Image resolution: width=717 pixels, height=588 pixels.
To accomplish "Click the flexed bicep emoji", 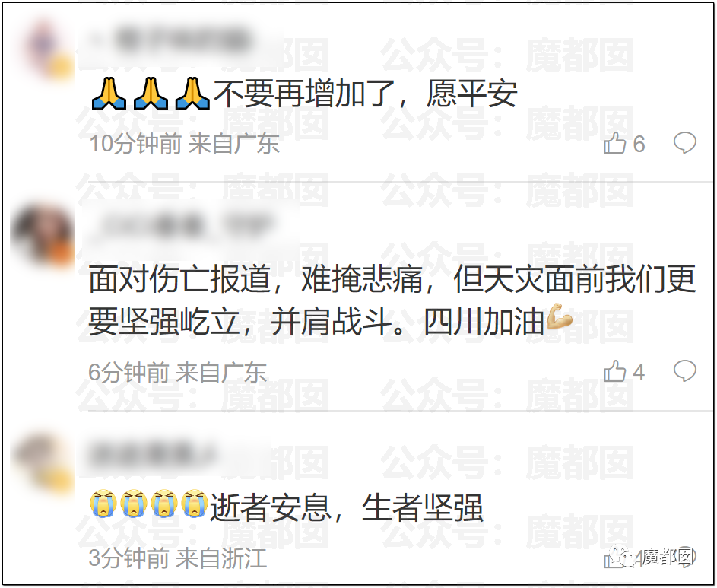I will (559, 316).
